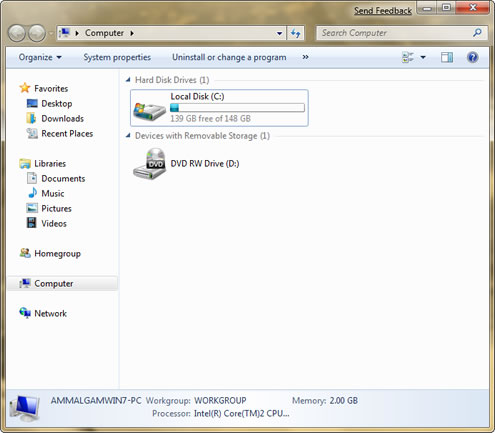495x433 pixels.
Task: Click the Videos filmstrip icon
Action: click(x=32, y=223)
